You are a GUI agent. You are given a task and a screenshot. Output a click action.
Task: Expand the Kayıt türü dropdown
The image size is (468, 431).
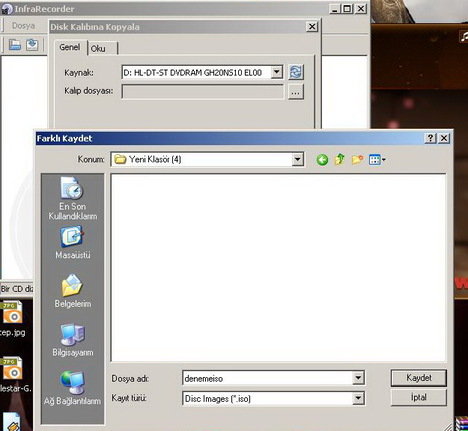[x=358, y=398]
